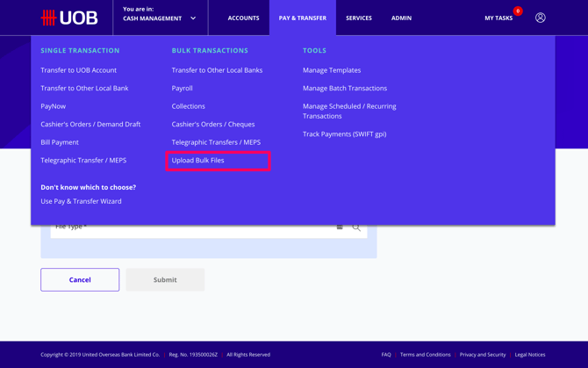Click the Submit button
This screenshot has width=588, height=368.
[x=165, y=279]
